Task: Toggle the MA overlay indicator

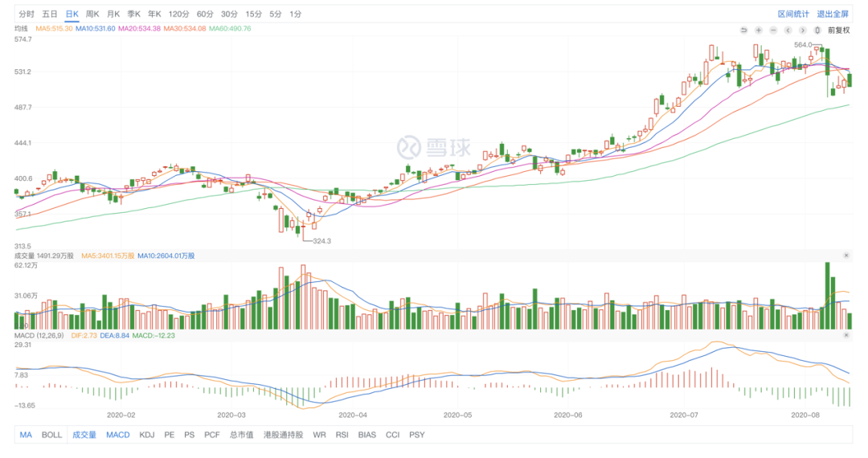Action: [x=26, y=435]
